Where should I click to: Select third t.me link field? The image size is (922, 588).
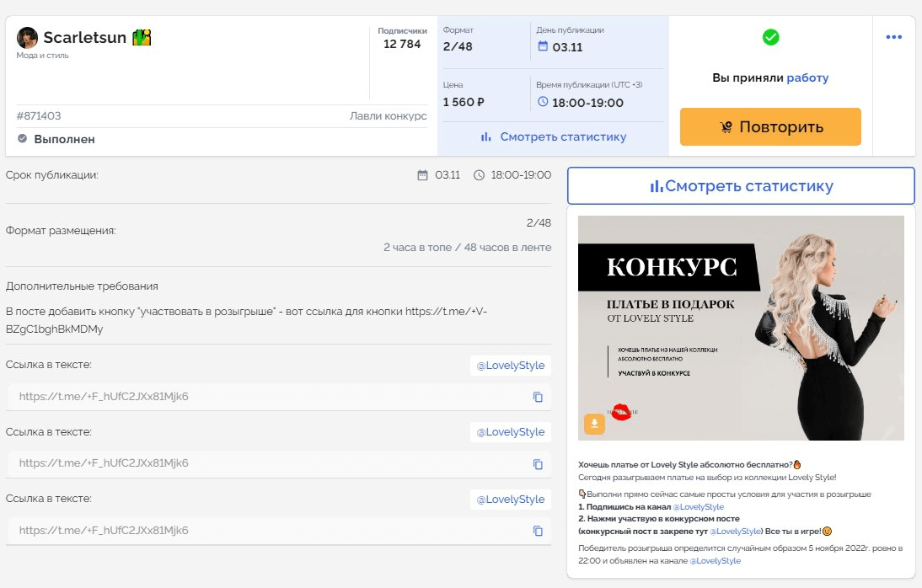pos(279,531)
